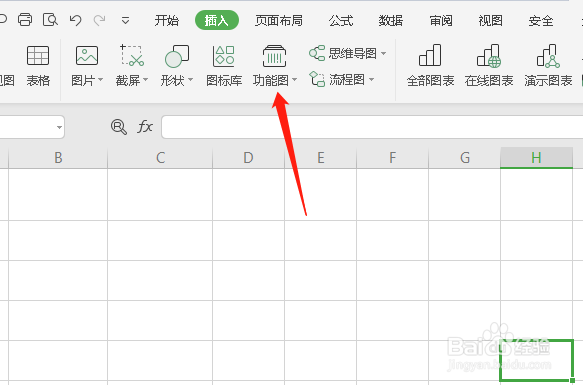Switch to the 数据 tab
Viewport: 583px width, 385px height.
(x=390, y=20)
